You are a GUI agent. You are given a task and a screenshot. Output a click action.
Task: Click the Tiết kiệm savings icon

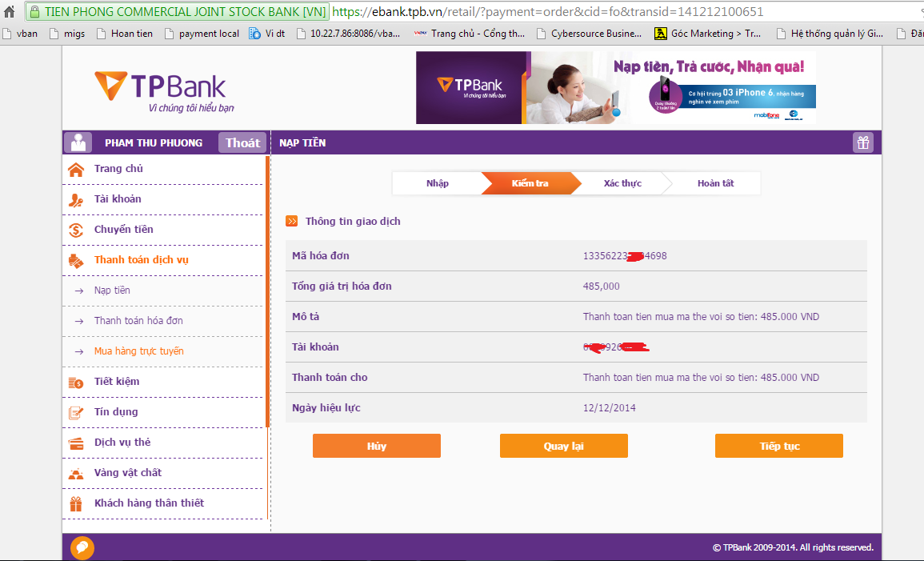click(x=76, y=383)
